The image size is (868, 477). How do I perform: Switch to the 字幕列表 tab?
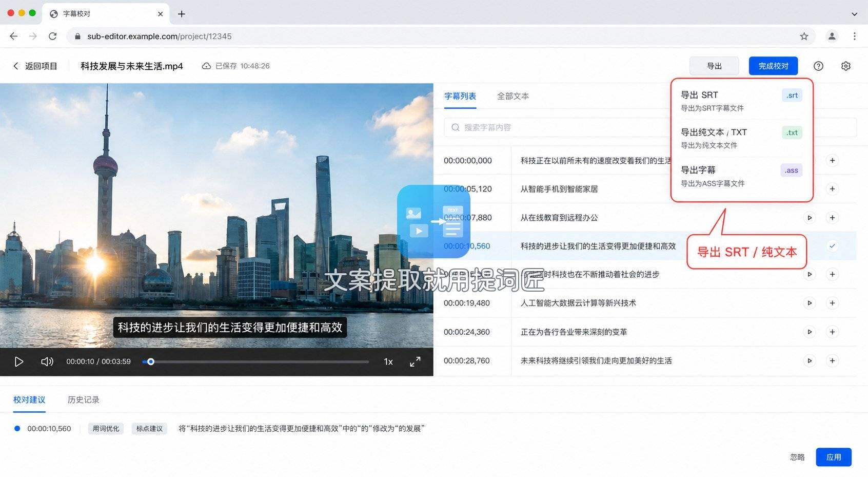[x=460, y=96]
